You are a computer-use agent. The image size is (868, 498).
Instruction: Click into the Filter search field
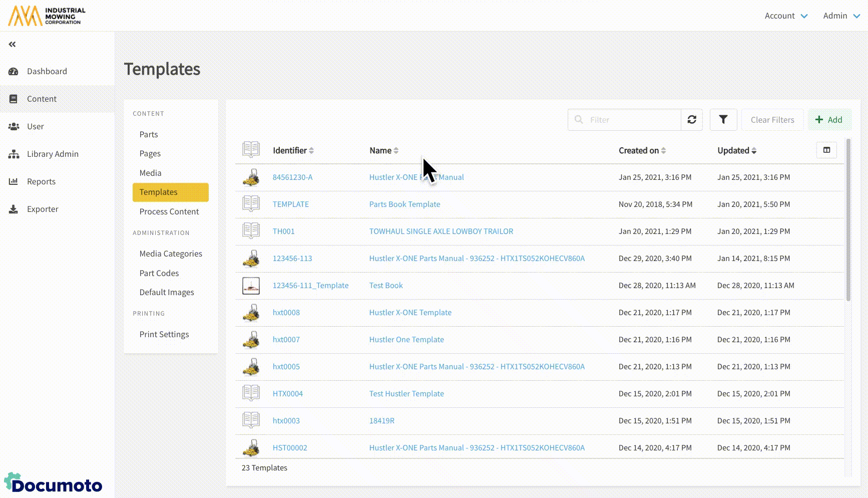click(632, 120)
